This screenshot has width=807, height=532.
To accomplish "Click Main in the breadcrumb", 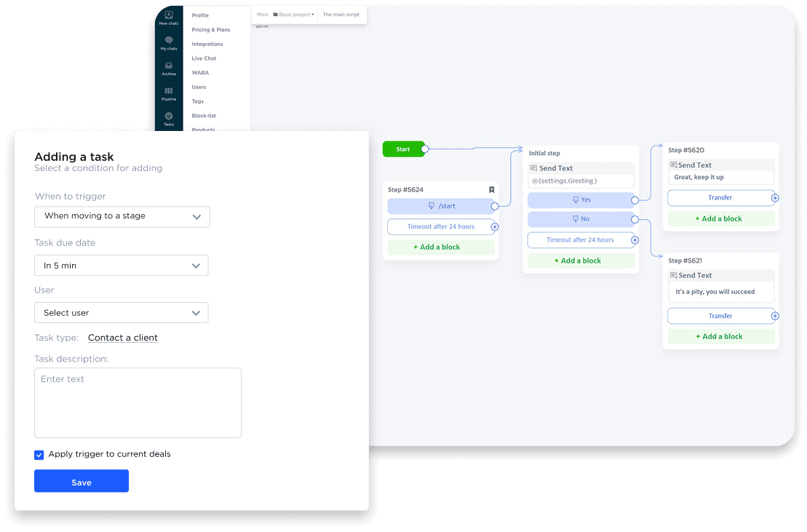I will tap(263, 15).
